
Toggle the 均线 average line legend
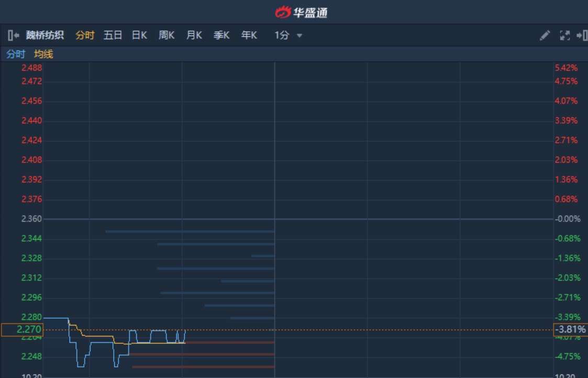click(x=43, y=54)
